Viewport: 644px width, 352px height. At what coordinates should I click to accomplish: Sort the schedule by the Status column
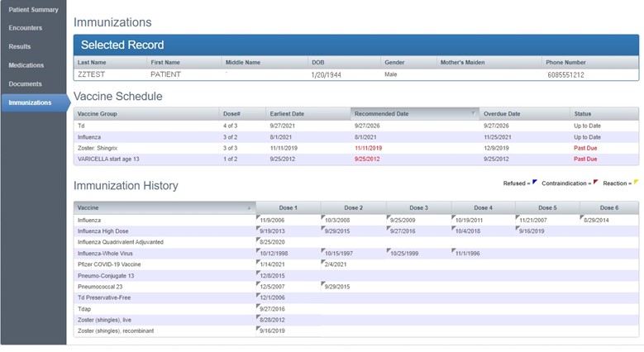tap(583, 114)
